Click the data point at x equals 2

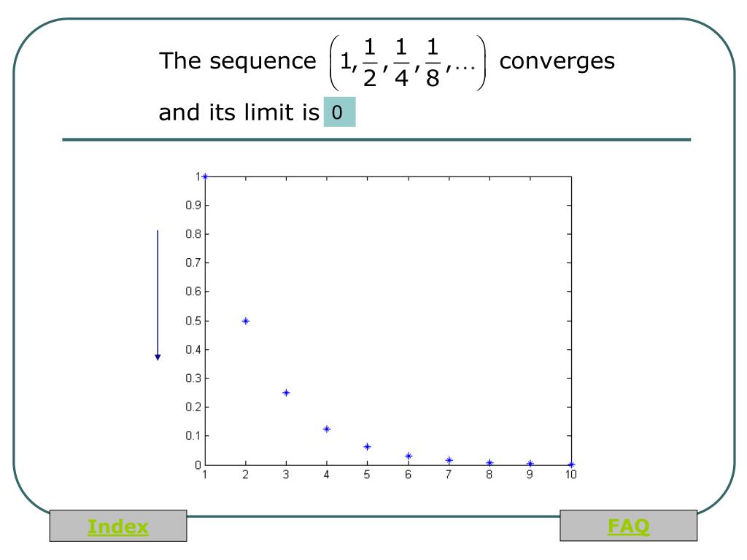click(x=246, y=321)
